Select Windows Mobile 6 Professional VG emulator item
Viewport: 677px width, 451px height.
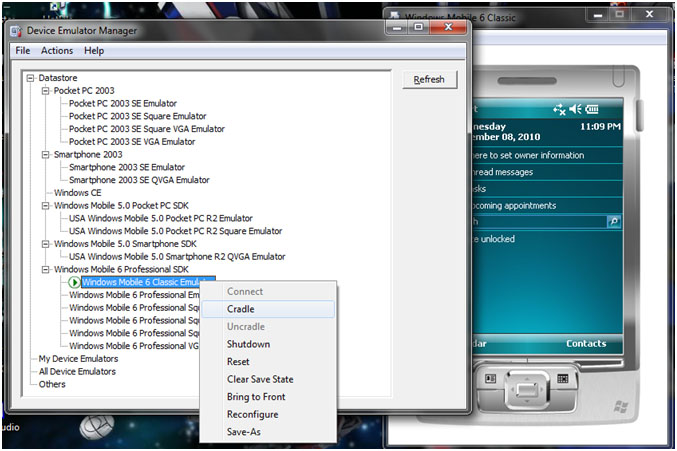(134, 346)
